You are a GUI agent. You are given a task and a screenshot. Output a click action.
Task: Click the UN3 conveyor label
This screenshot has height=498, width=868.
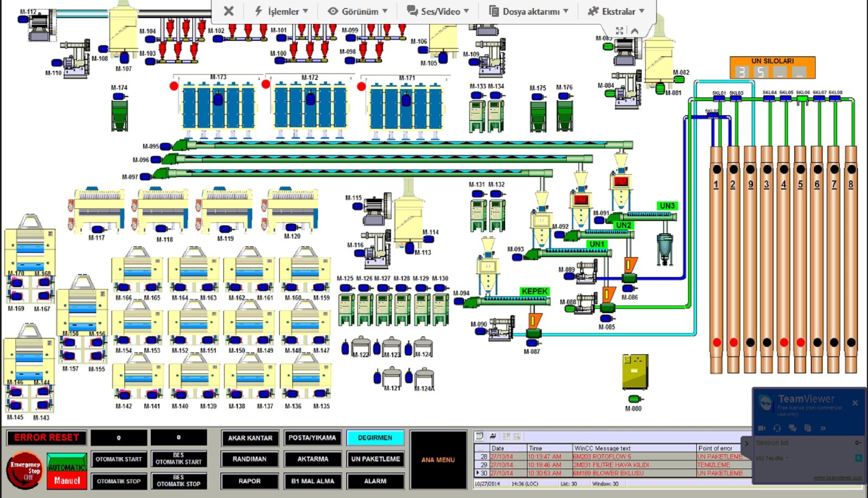(x=667, y=206)
